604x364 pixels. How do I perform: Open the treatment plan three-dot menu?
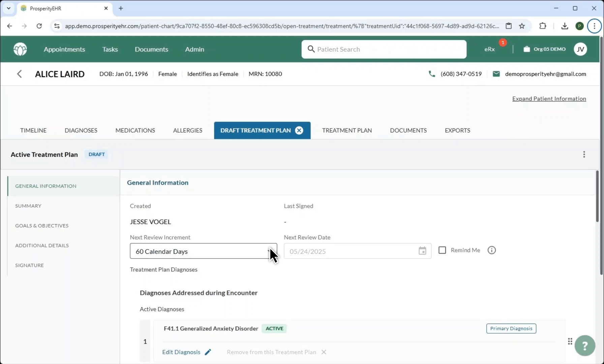[584, 154]
